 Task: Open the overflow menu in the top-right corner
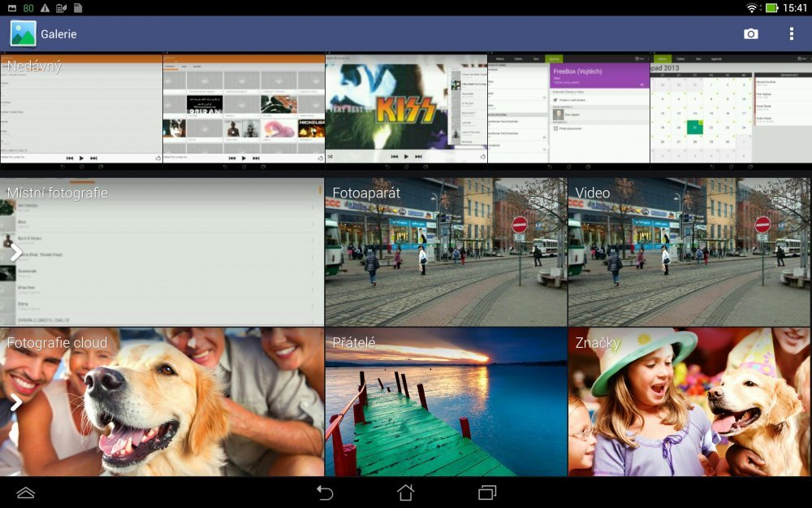pos(792,34)
